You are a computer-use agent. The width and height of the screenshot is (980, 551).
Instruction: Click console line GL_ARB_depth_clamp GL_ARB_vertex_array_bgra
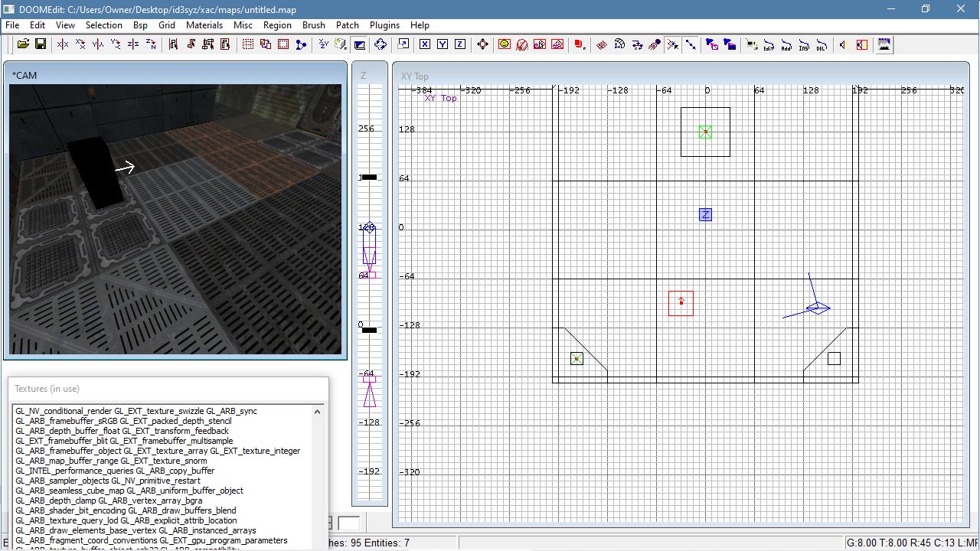pos(109,500)
